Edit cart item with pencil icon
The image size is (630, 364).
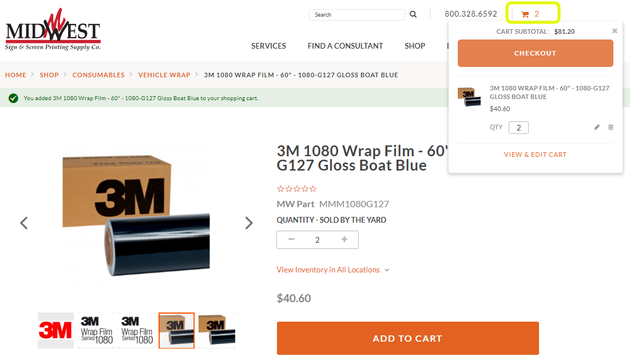coord(597,127)
